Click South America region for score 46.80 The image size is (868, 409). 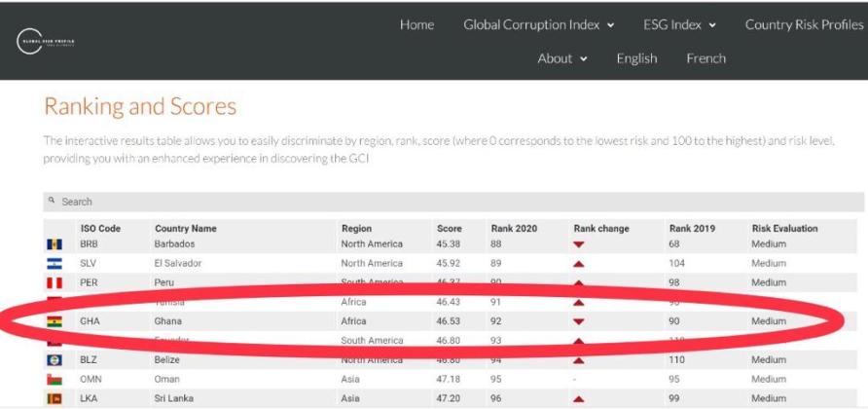372,341
